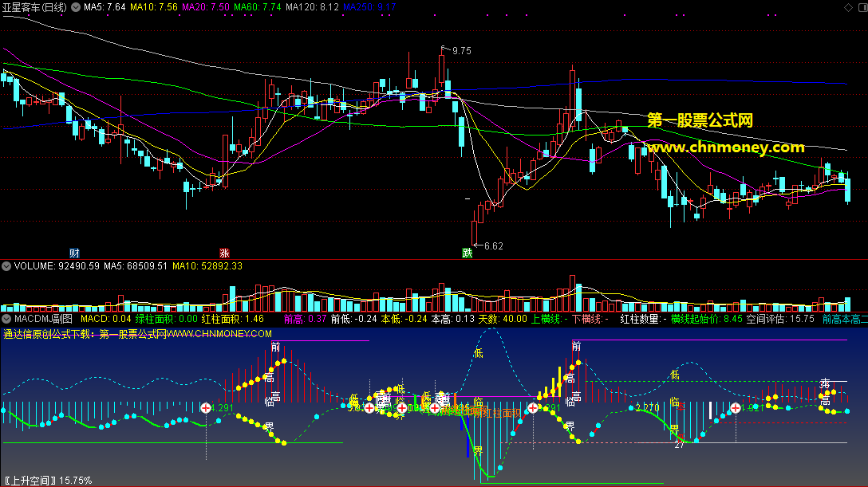
Task: Click the MA20: 7.50 legend label
Action: 205,7
